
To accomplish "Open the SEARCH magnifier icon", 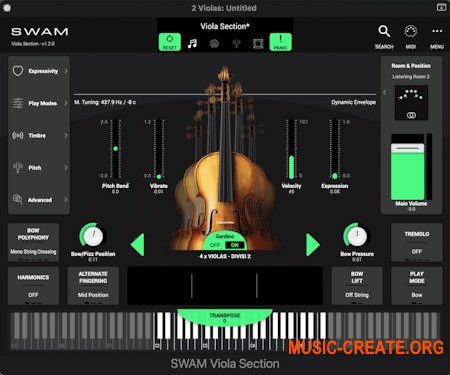I will tap(384, 31).
